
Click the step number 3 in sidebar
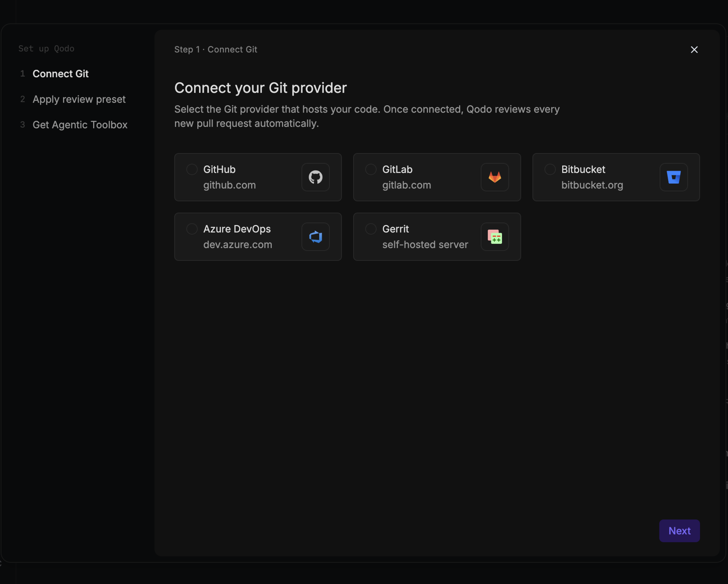pyautogui.click(x=23, y=125)
